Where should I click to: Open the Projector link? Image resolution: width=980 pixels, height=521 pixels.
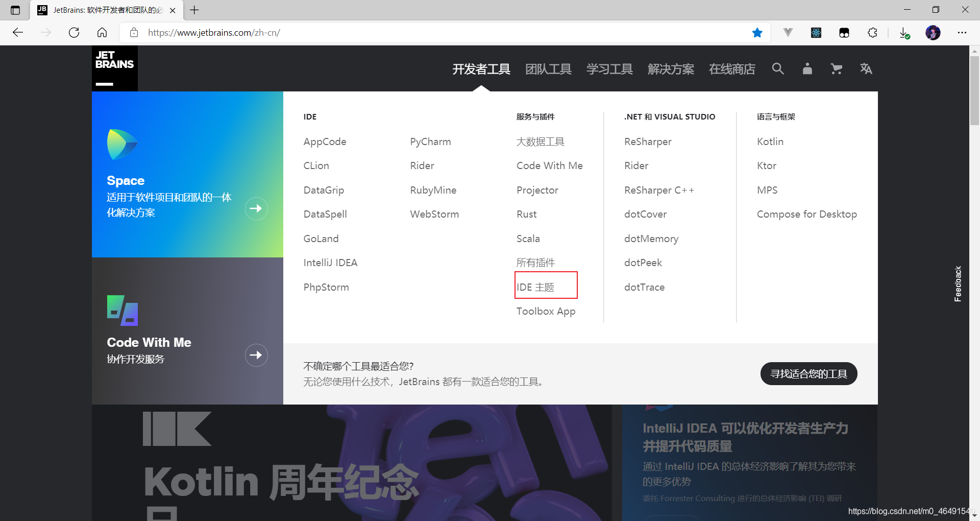pos(537,190)
